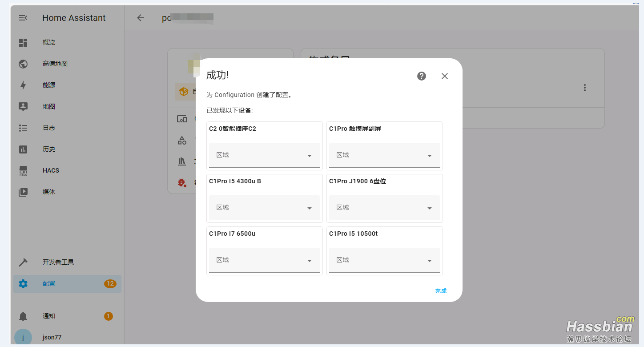Click the C2 0智能插座C2 device name
This screenshot has width=644, height=347.
tap(233, 129)
